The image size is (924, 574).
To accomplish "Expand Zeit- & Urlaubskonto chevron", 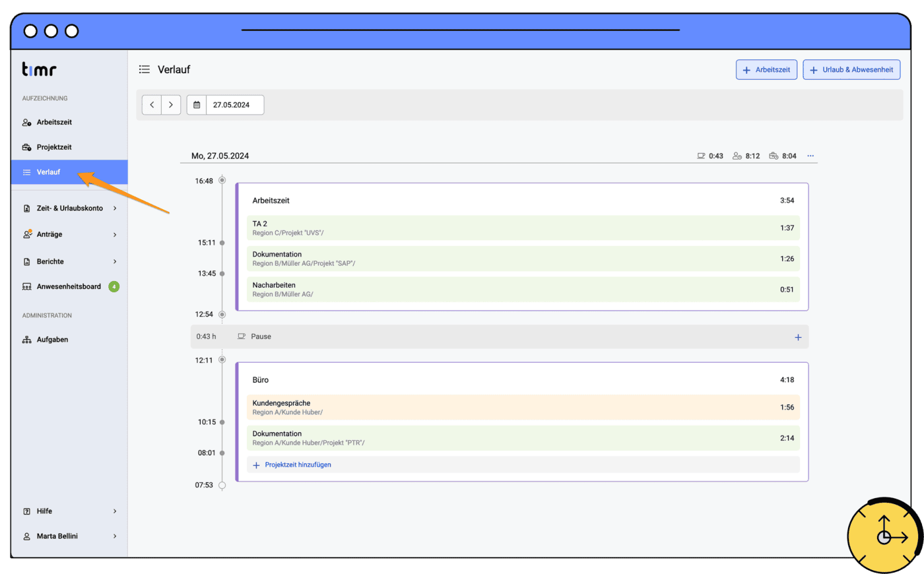I will point(115,208).
